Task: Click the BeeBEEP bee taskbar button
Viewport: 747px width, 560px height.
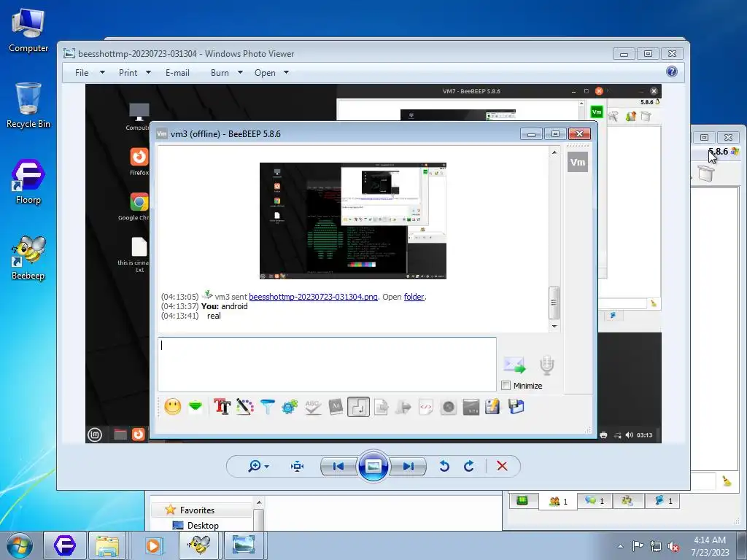Action: [x=199, y=545]
